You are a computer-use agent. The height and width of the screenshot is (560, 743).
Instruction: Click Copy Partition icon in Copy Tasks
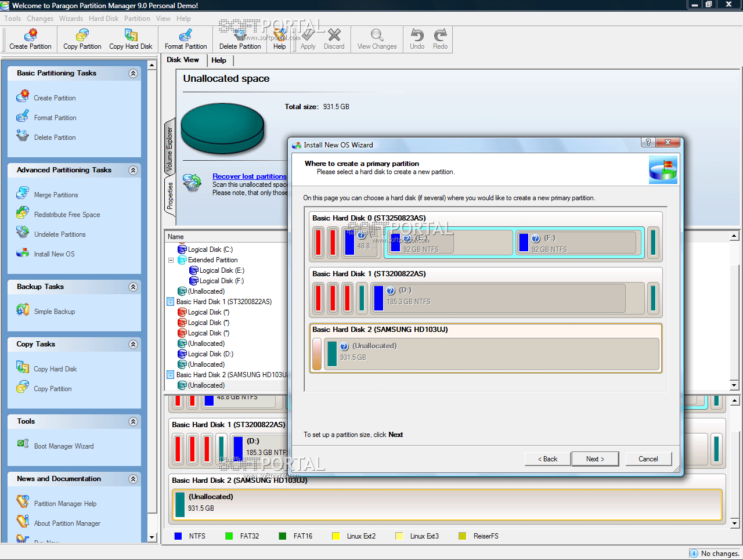click(x=23, y=386)
